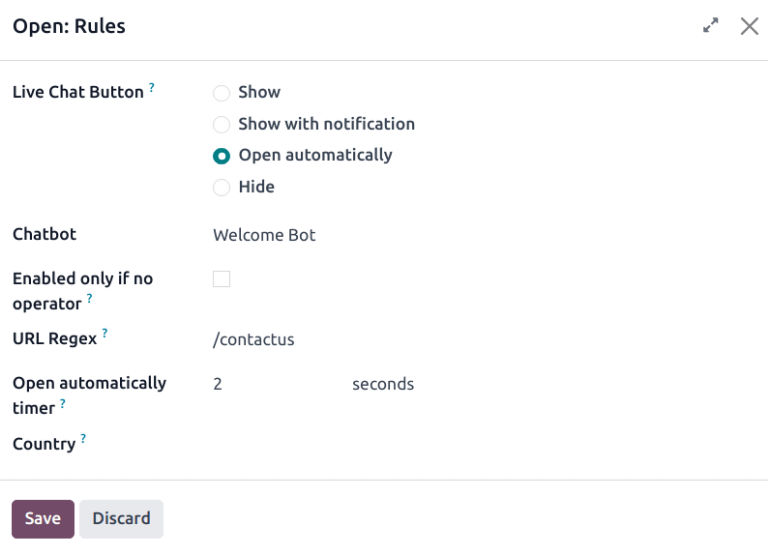Click the Show with notification label text
The height and width of the screenshot is (553, 768).
tap(326, 125)
